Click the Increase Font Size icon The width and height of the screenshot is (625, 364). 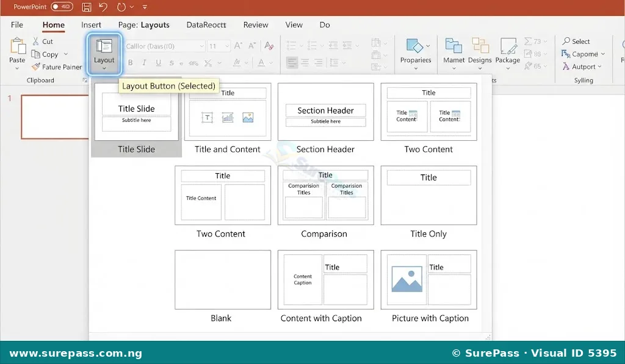coord(238,46)
